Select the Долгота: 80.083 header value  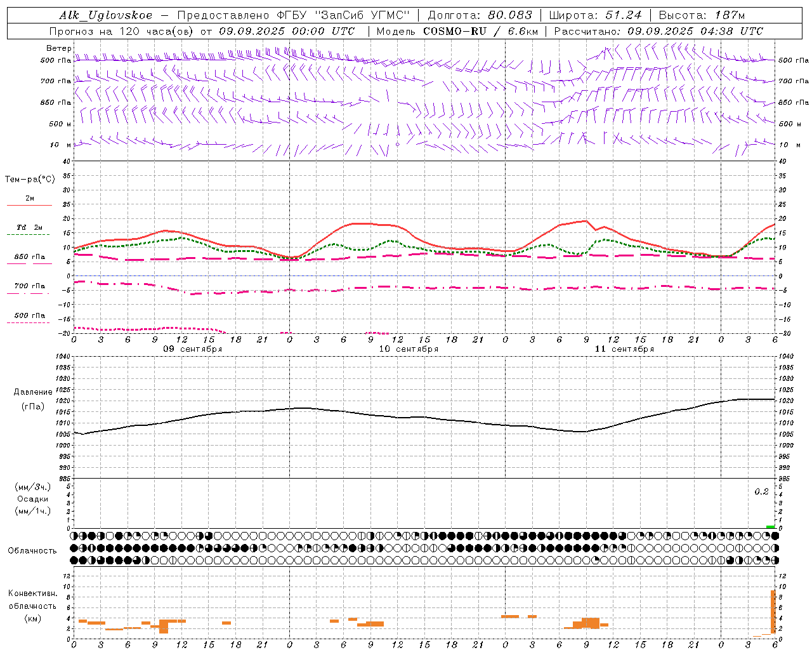(x=480, y=15)
